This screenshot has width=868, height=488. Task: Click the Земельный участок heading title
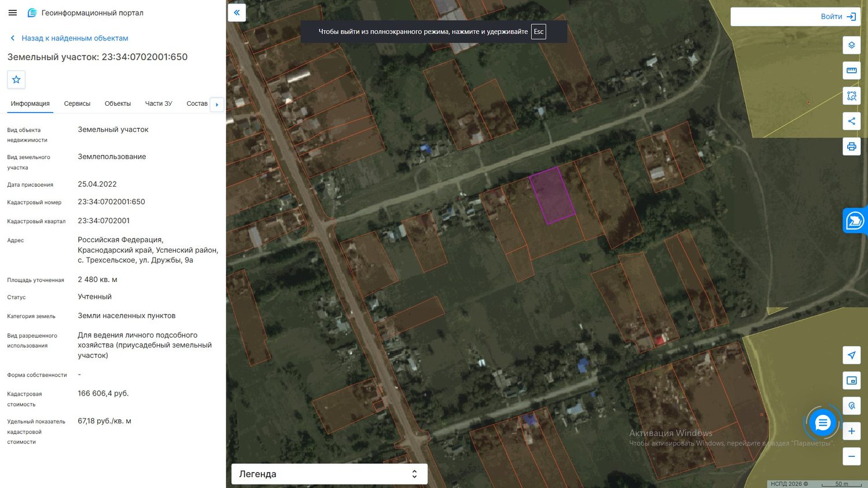(x=98, y=57)
